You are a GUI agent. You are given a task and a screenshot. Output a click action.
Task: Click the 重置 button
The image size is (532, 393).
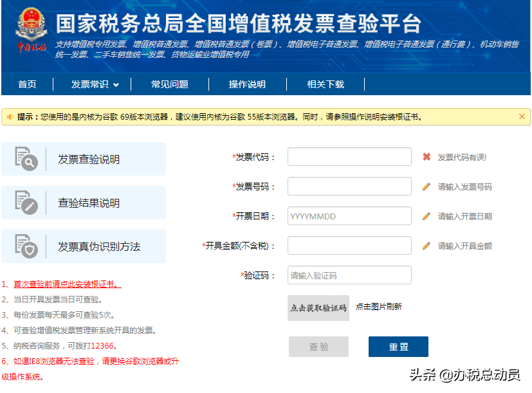click(398, 347)
